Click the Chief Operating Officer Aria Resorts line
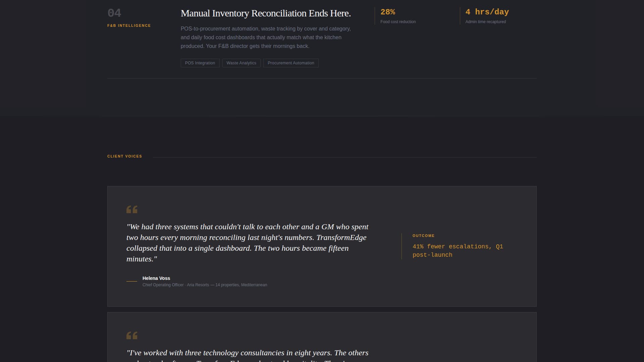This screenshot has width=644, height=362. (205, 285)
